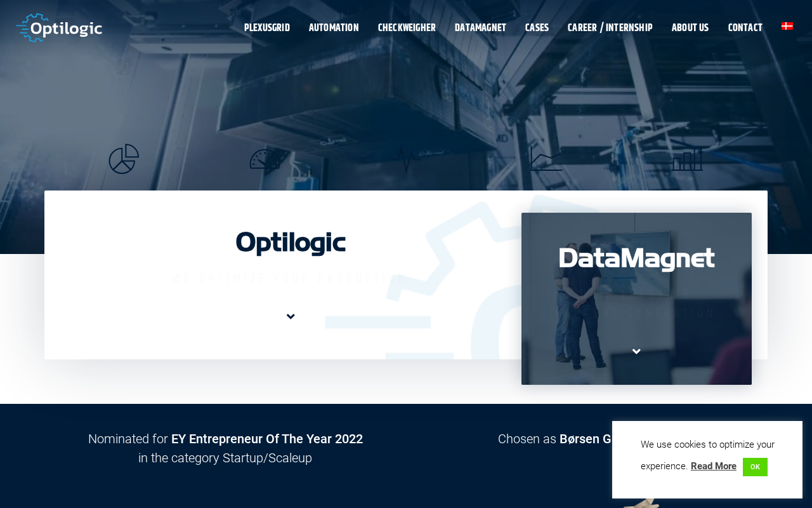This screenshot has height=508, width=812.
Task: Click the bar chart icon
Action: click(x=688, y=159)
